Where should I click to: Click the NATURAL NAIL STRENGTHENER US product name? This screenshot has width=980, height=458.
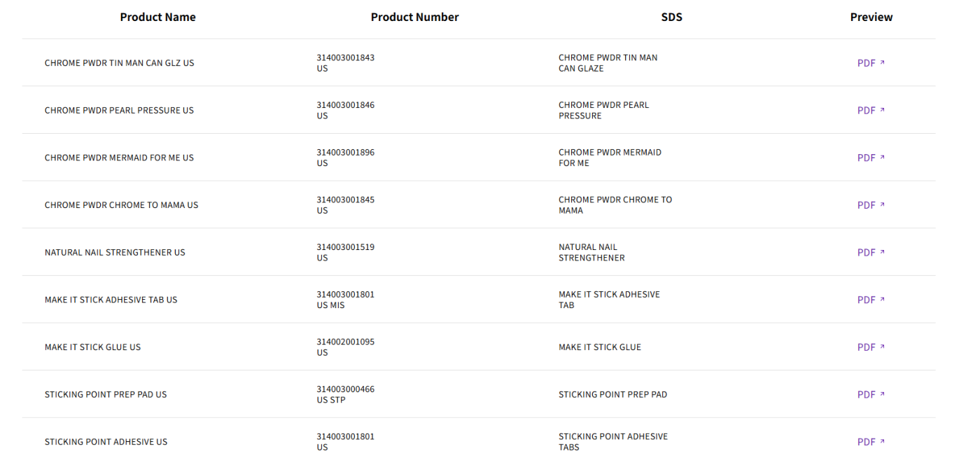click(115, 253)
